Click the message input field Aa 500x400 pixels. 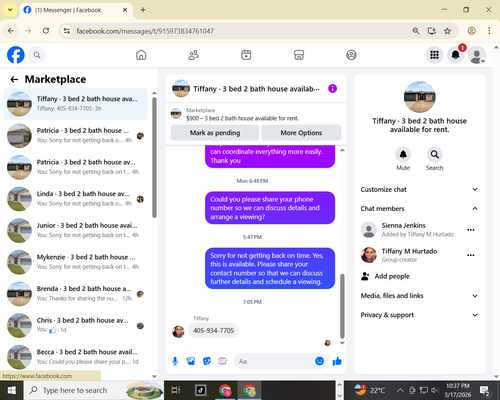(x=275, y=361)
